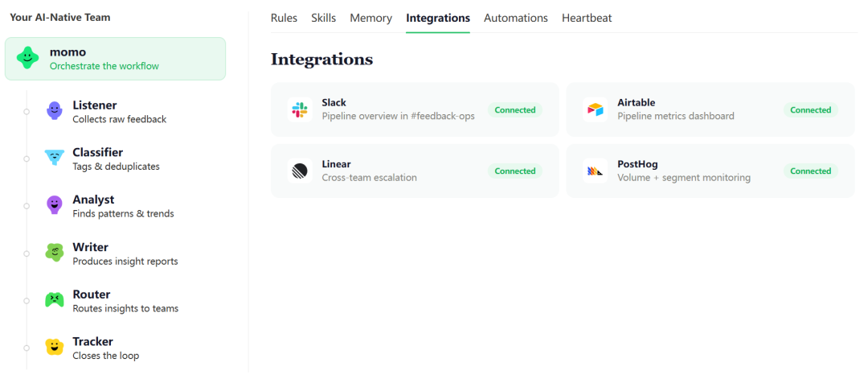Click the yellow Tracker smiley icon

(55, 348)
